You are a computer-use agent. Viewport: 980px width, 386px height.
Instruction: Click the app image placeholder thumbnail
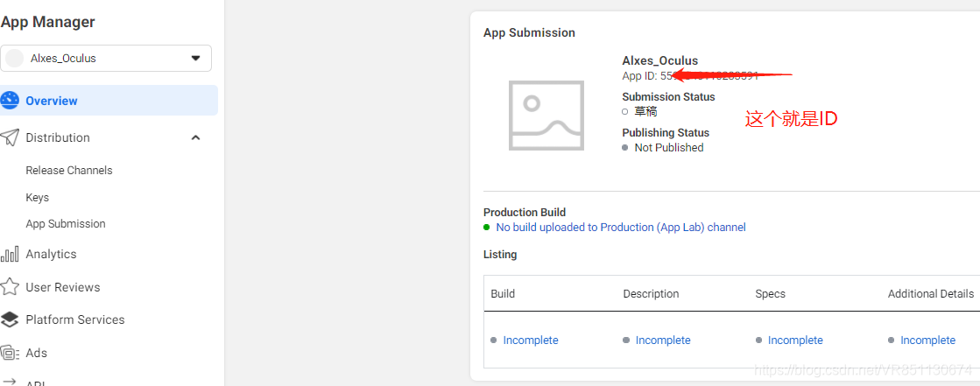[546, 116]
